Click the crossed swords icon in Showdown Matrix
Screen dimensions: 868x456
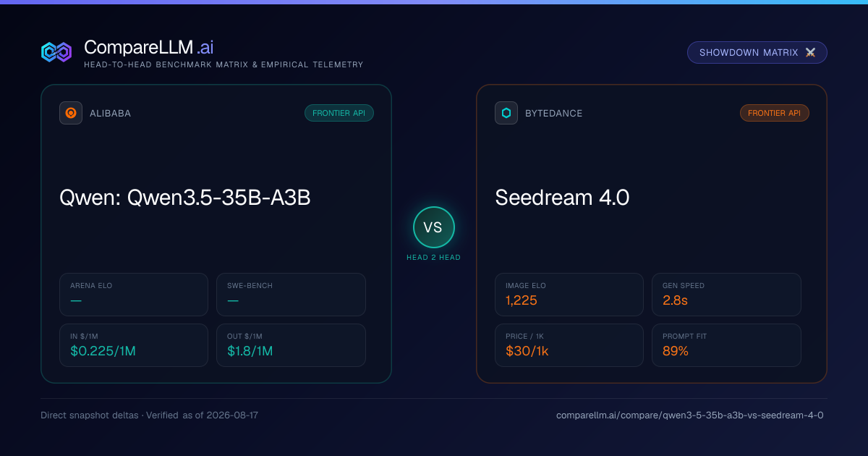tap(810, 53)
